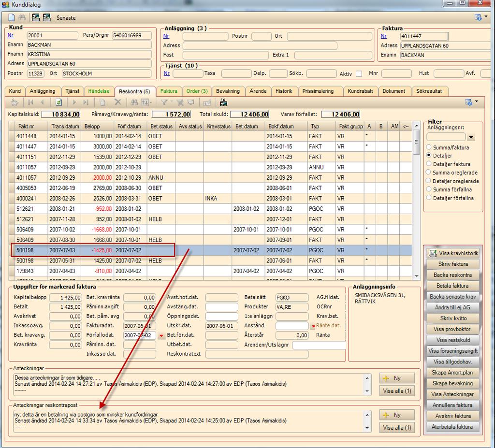Click the invoice table vertical scrollbar thumb
This screenshot has height=448, width=495.
(416, 143)
